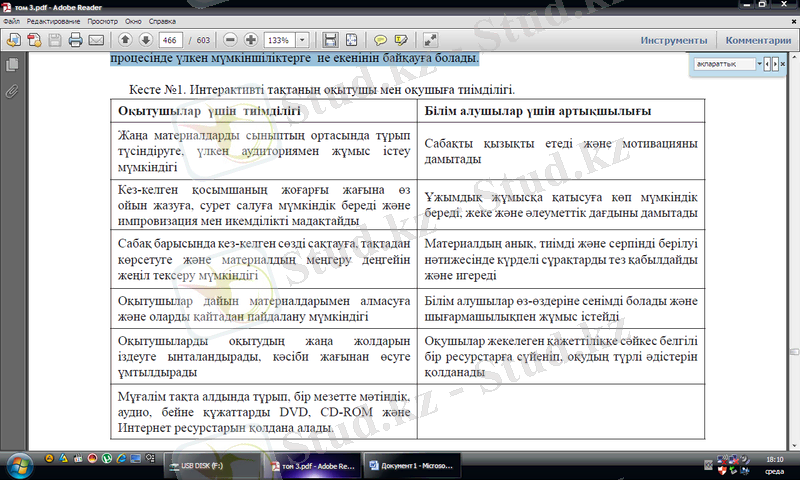Open the Просмотр menu

click(x=103, y=20)
